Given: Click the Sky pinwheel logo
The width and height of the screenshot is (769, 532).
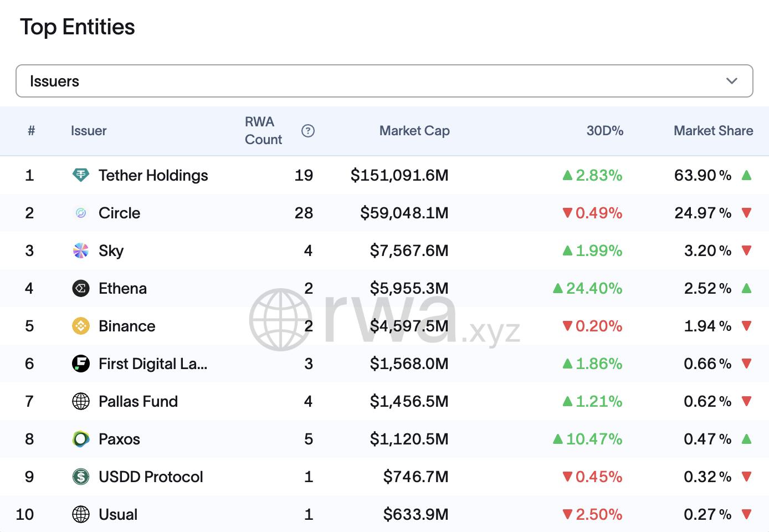Looking at the screenshot, I should tap(80, 250).
